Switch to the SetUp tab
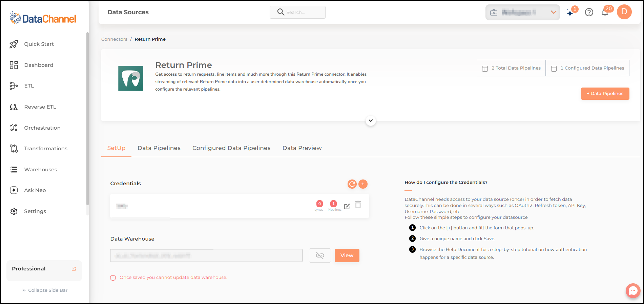 (x=116, y=148)
